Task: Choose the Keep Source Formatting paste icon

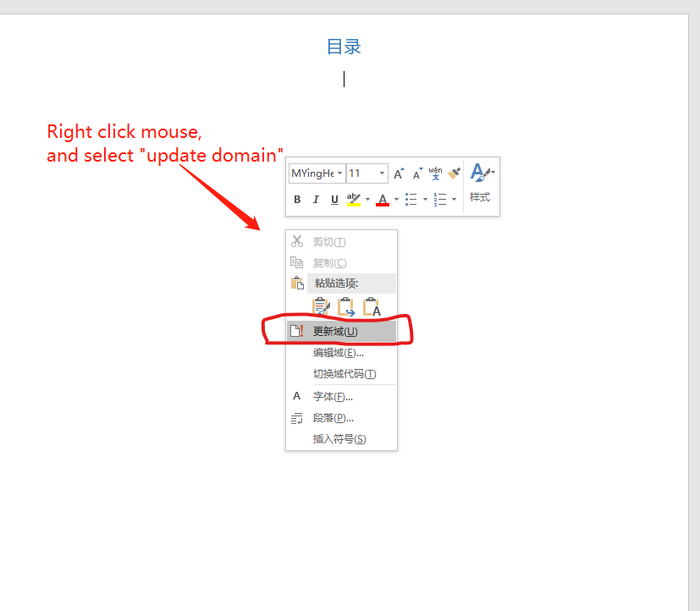Action: click(322, 306)
